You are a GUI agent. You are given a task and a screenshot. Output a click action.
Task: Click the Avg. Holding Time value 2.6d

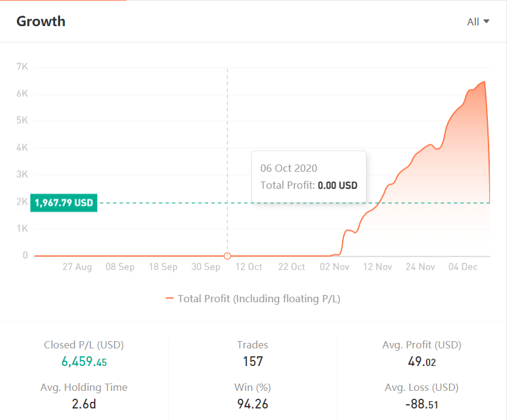pos(84,404)
